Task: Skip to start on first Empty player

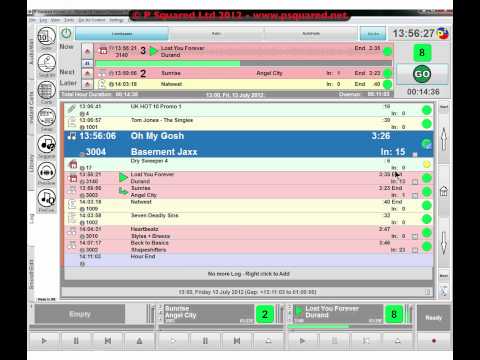Action: tap(108, 341)
